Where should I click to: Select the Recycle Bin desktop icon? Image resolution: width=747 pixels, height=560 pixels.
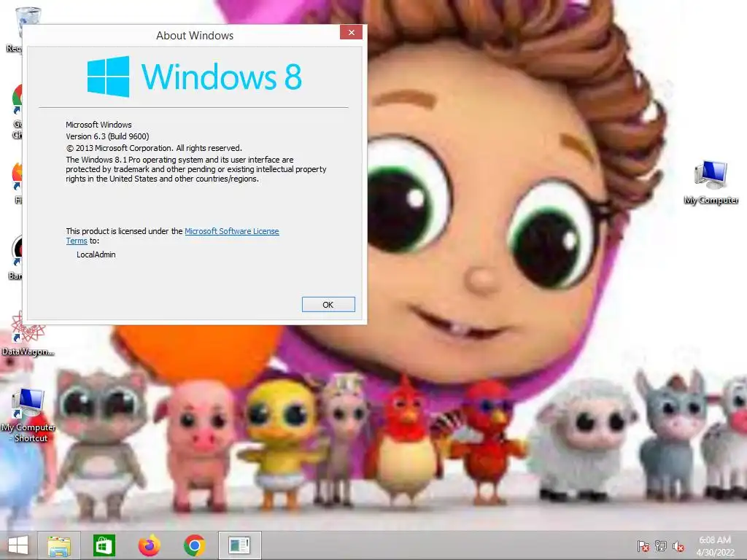point(16,28)
